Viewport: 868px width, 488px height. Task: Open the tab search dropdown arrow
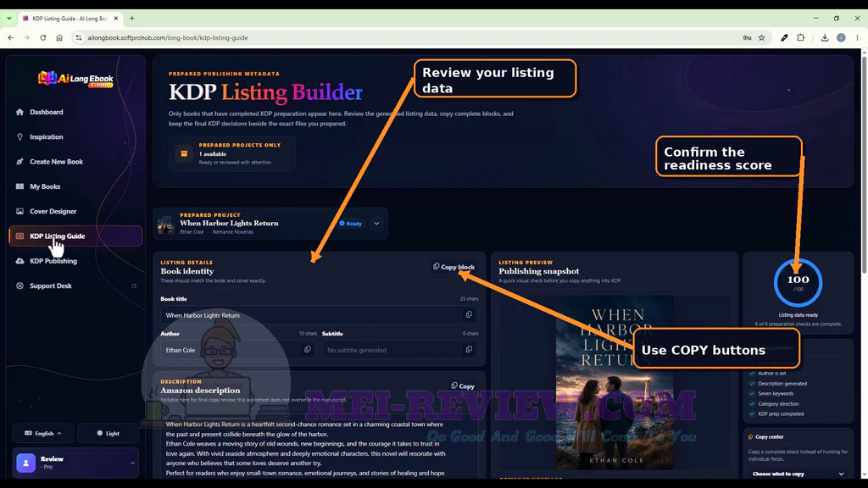click(x=8, y=19)
